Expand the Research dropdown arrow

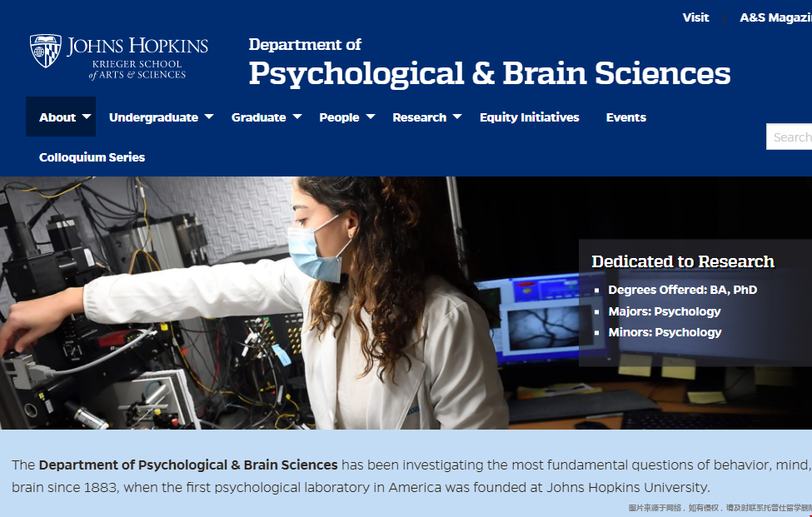pos(457,117)
